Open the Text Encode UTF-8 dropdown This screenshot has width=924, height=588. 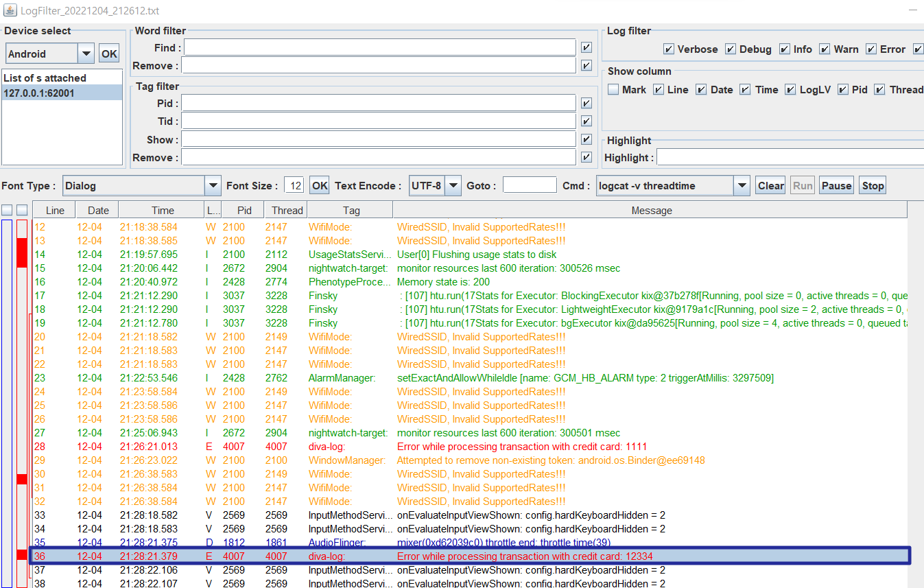pos(453,185)
